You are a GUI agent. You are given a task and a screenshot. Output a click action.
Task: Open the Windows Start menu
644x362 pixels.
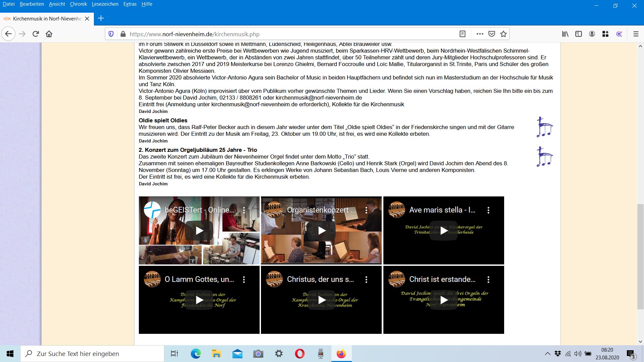10,354
